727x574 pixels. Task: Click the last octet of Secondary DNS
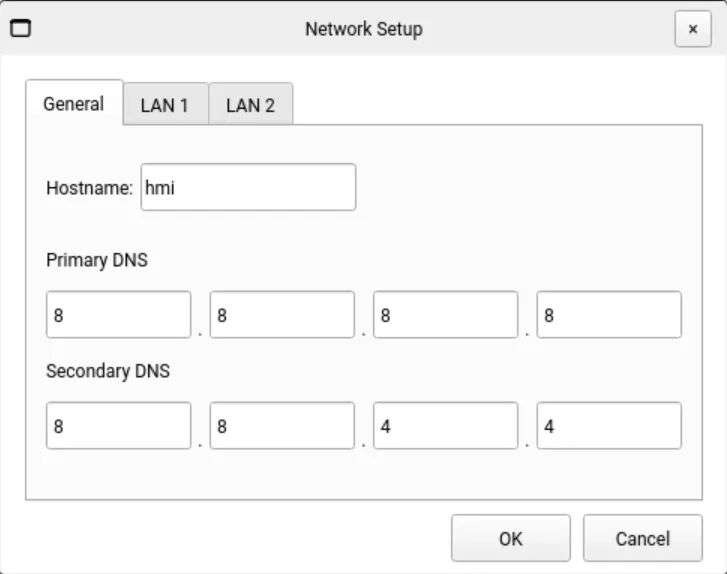pos(609,426)
